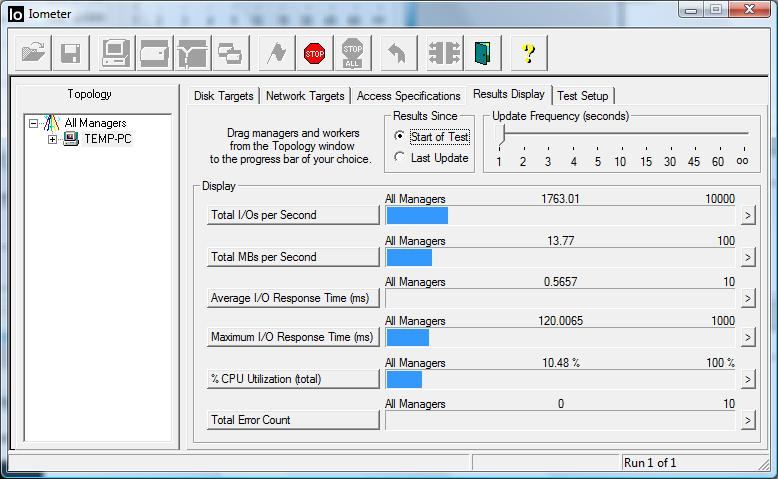Screen dimensions: 778x479
Task: Click the 10.48 % CPU value
Action: coord(561,363)
